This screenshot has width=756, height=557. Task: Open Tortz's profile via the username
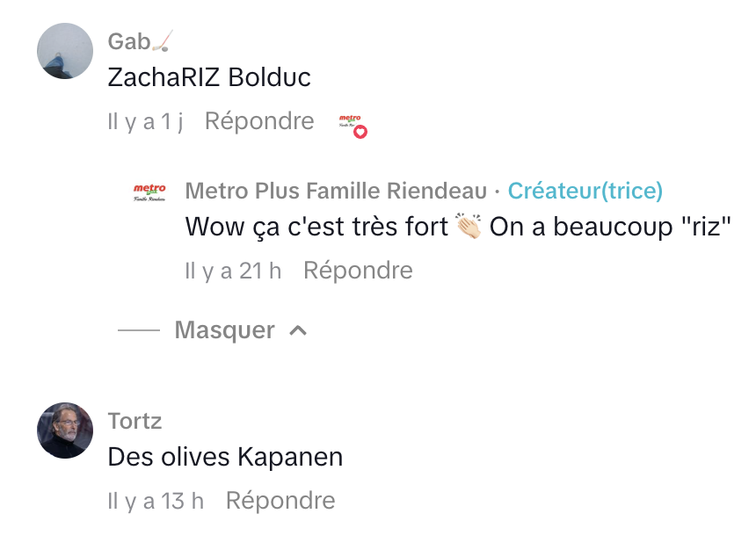134,421
